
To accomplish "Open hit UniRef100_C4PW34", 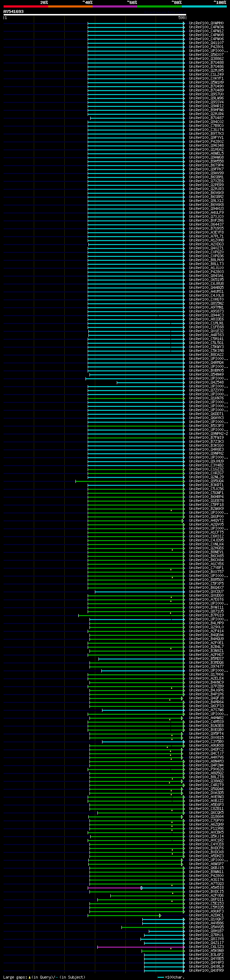I will (206, 27).
